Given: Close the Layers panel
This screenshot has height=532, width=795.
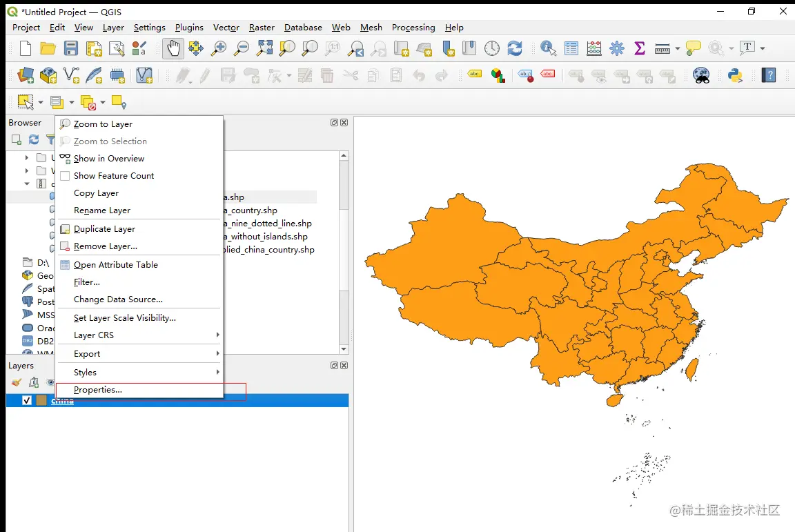Looking at the screenshot, I should coord(344,365).
